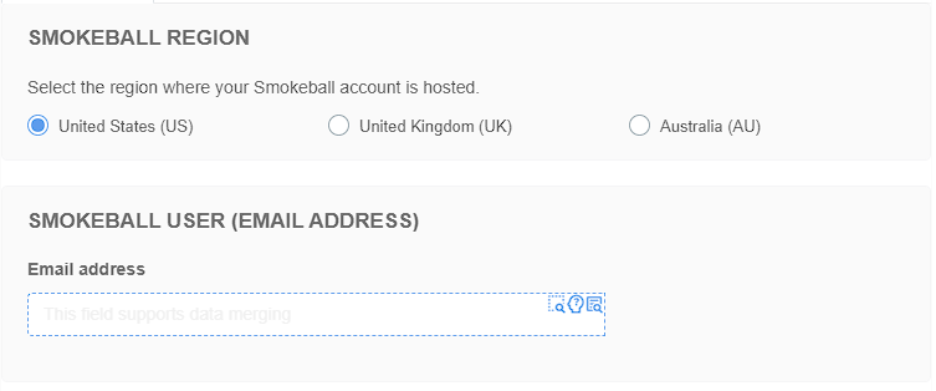
Task: Click the middle helper icon in email field
Action: (575, 304)
